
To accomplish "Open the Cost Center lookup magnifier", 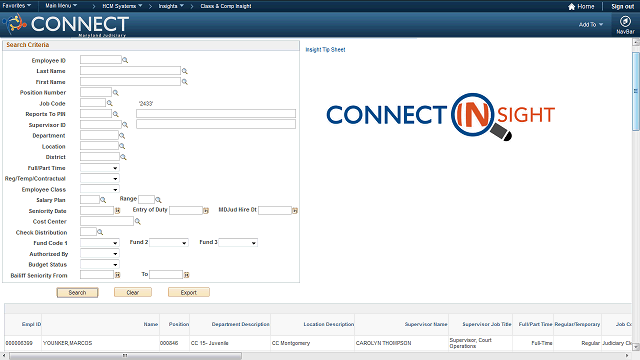I will (x=138, y=222).
